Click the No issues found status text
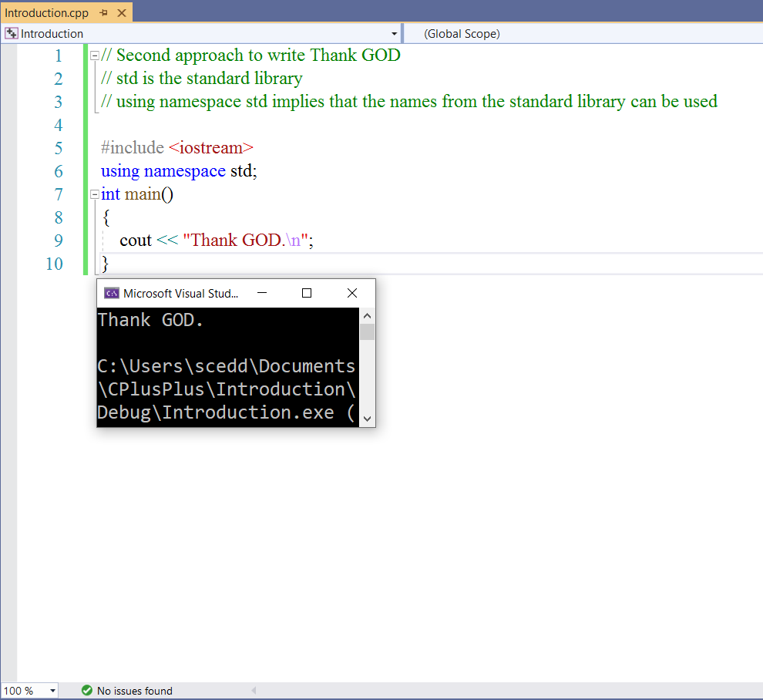 135,691
